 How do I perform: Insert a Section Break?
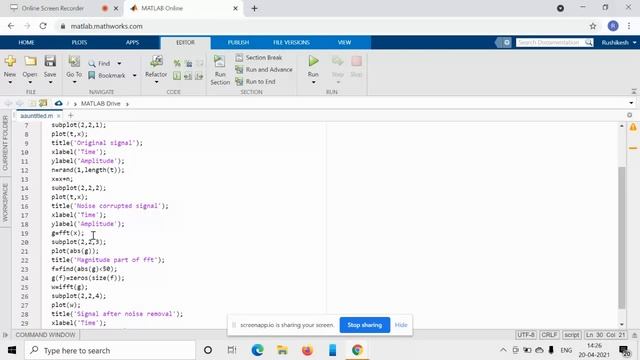pyautogui.click(x=259, y=58)
